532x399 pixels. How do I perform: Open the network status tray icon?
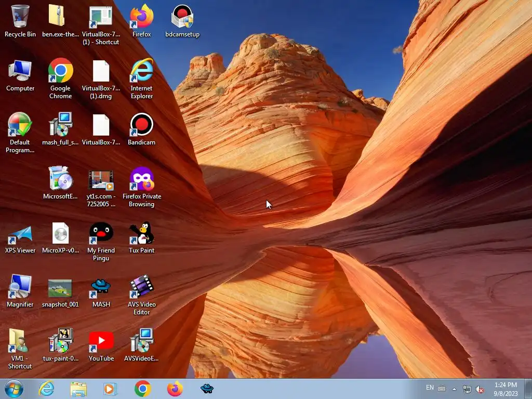(x=467, y=389)
